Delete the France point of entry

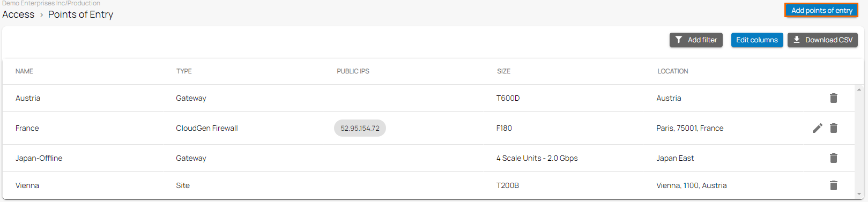coord(834,128)
